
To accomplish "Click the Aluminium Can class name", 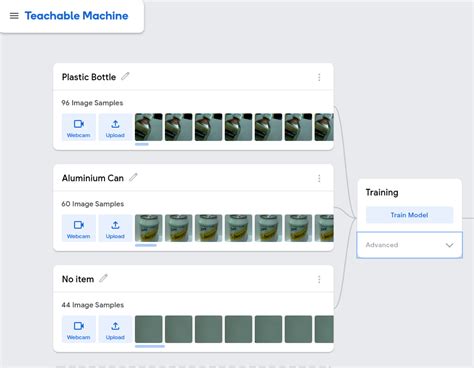I will [93, 178].
